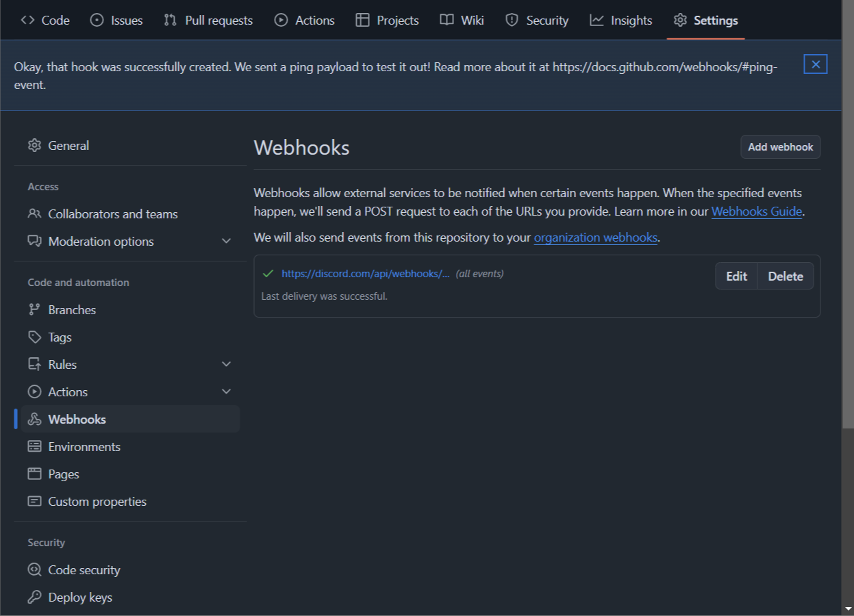Expand the Rules section
Screen dimensions: 854x616
(x=226, y=363)
